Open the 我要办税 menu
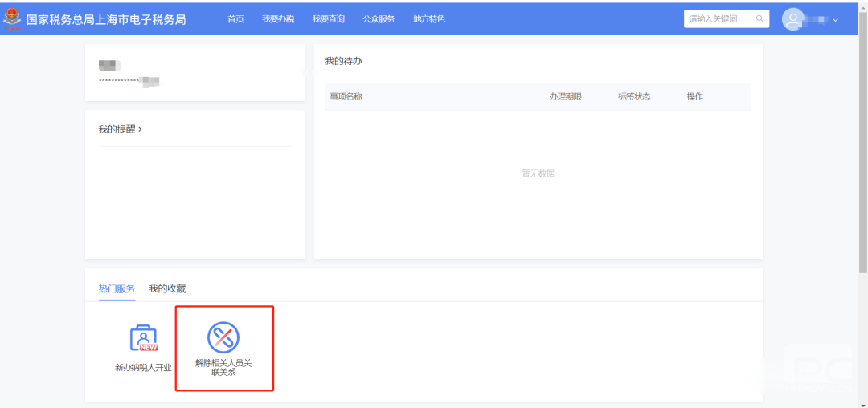The image size is (868, 408). point(278,19)
